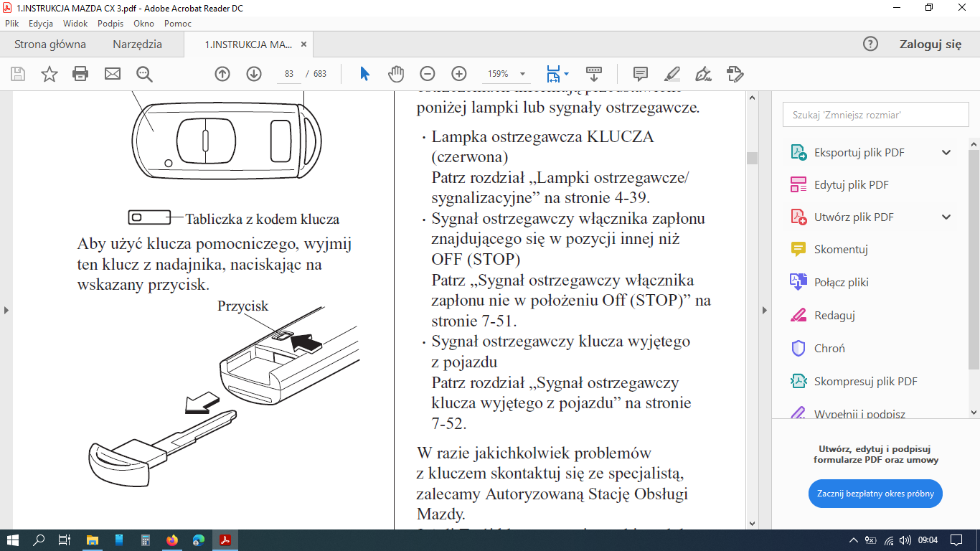
Task: Open the fit page options dropdown
Action: click(x=566, y=74)
